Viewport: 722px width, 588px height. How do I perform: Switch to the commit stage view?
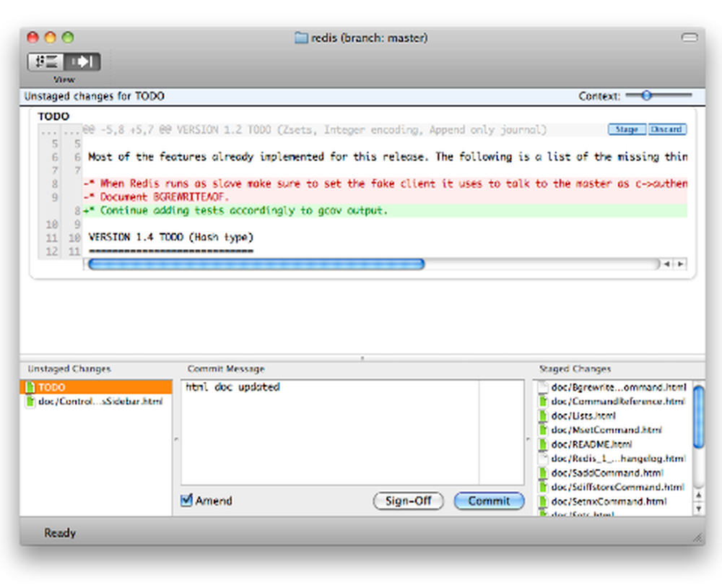point(82,61)
